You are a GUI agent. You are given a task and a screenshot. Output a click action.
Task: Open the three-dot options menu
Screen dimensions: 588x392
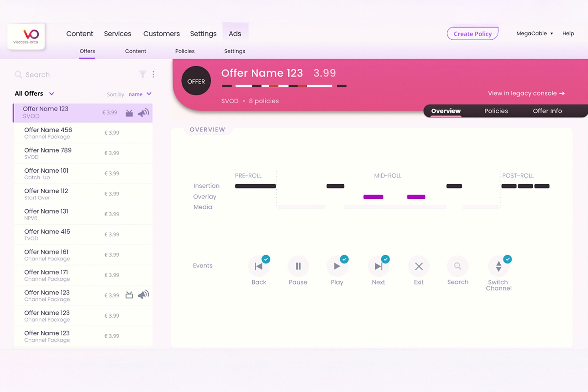(153, 74)
